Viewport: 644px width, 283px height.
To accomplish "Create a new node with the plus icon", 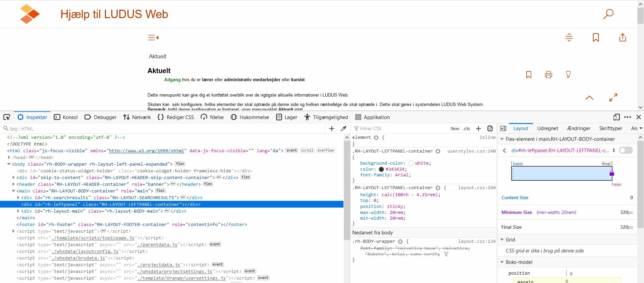I will [332, 128].
